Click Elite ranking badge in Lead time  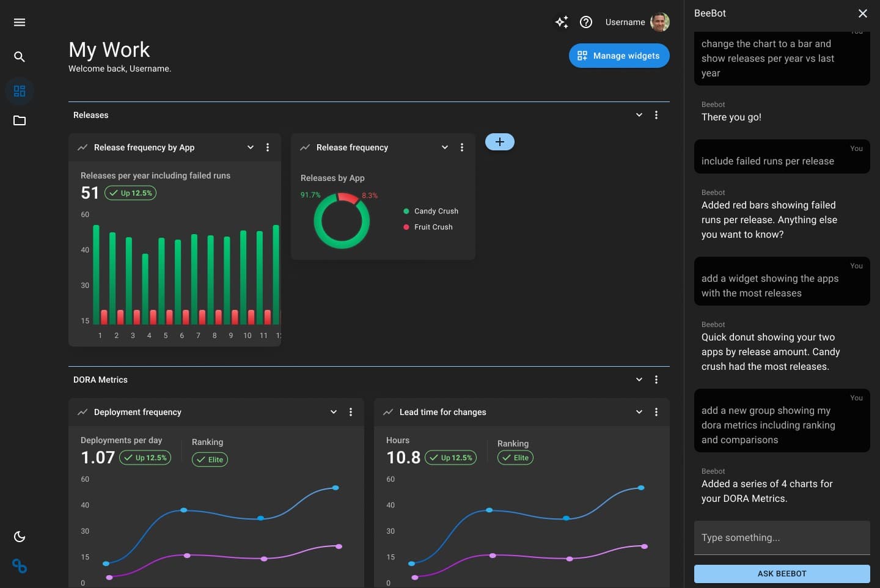pos(515,458)
